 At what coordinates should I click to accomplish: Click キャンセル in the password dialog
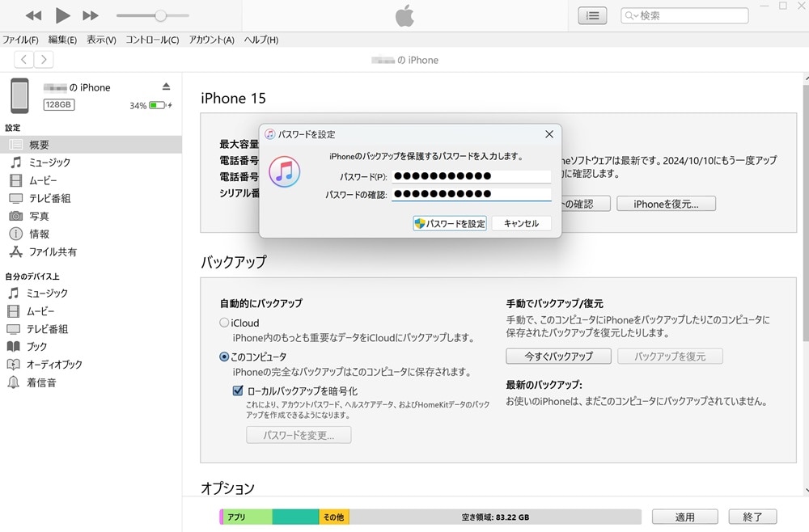521,223
